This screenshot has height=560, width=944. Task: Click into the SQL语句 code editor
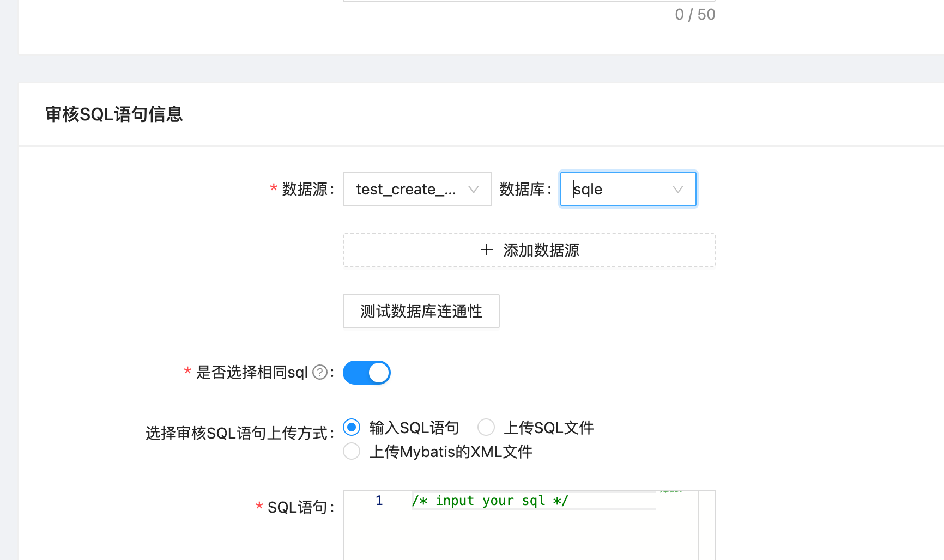pyautogui.click(x=529, y=526)
